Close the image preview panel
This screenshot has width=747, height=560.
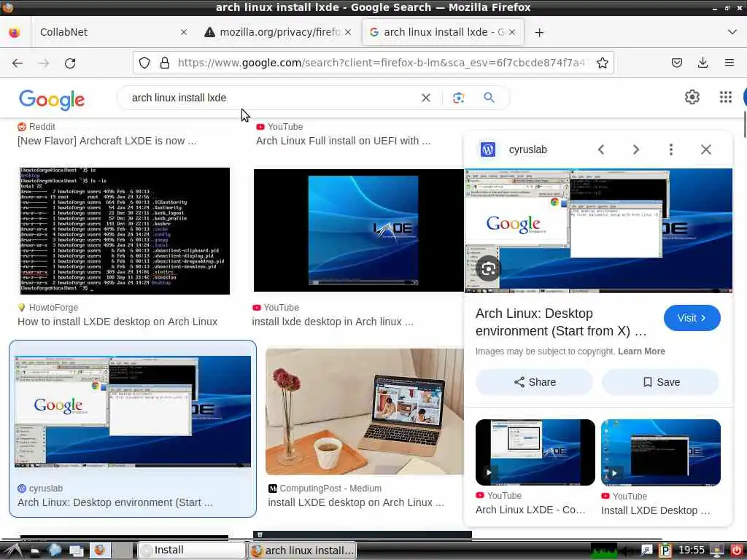(x=706, y=149)
